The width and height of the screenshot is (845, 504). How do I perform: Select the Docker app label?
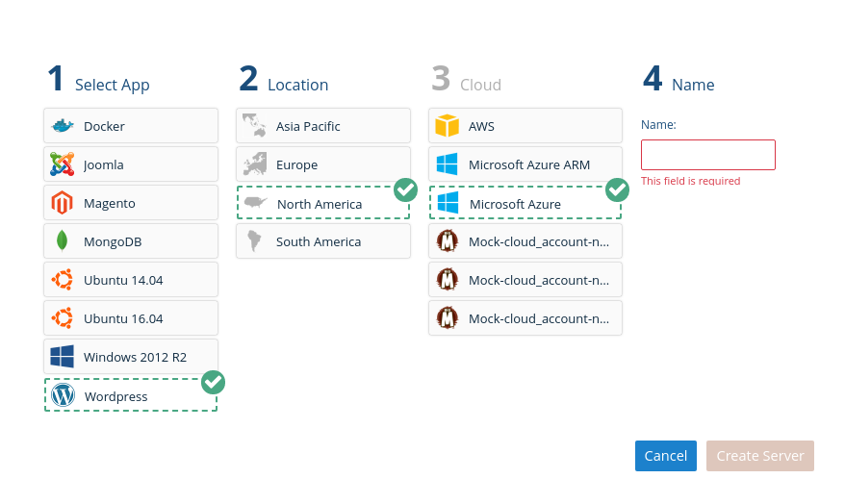pos(104,127)
